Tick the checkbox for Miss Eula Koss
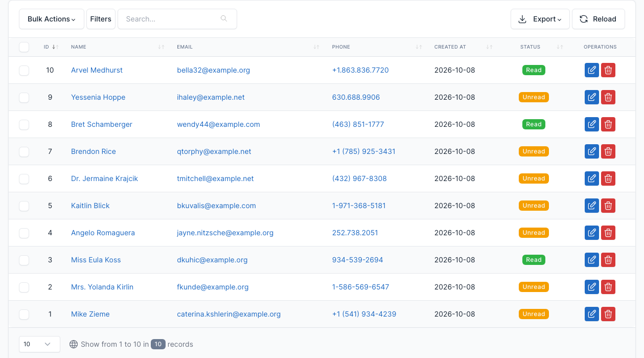This screenshot has height=358, width=644. coord(24,260)
